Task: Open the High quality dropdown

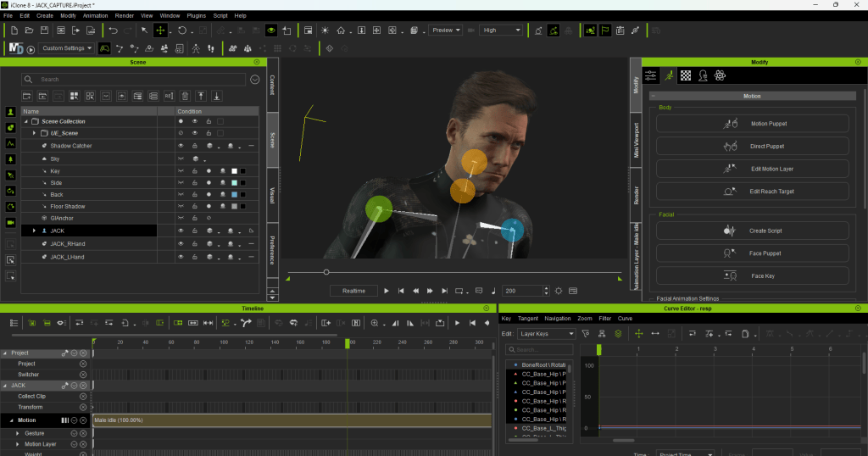Action: click(x=501, y=31)
